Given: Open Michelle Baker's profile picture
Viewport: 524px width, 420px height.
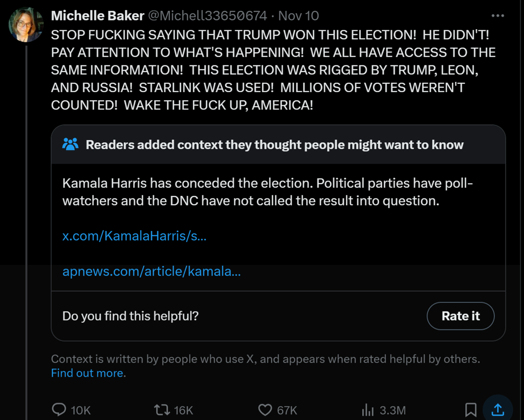Looking at the screenshot, I should pyautogui.click(x=26, y=25).
